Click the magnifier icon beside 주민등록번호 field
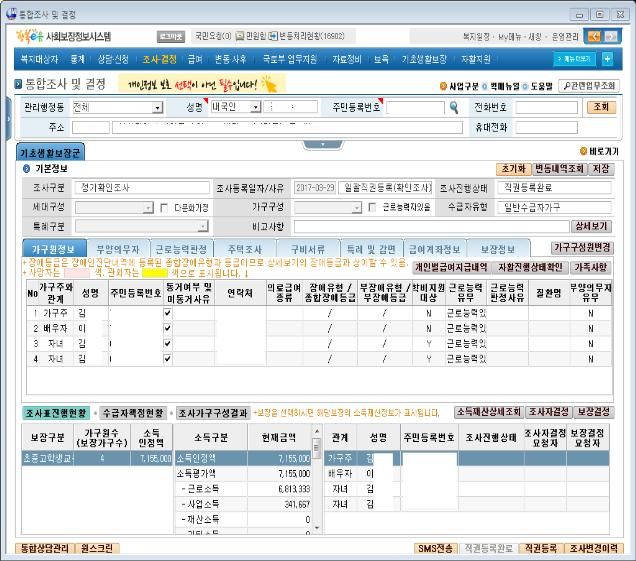 pos(453,107)
